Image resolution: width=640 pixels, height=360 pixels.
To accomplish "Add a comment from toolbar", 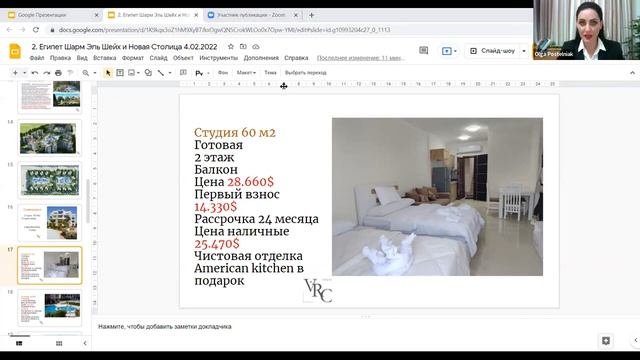I will pos(183,73).
